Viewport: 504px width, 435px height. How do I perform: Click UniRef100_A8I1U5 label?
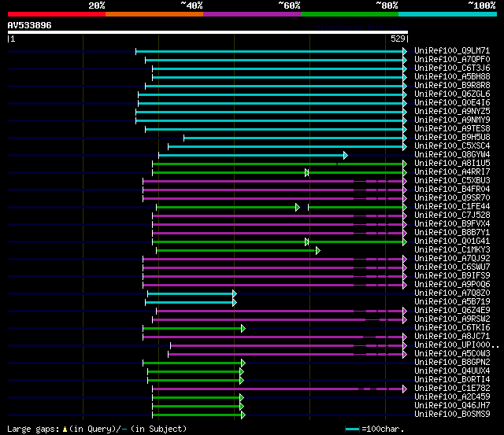pos(452,164)
